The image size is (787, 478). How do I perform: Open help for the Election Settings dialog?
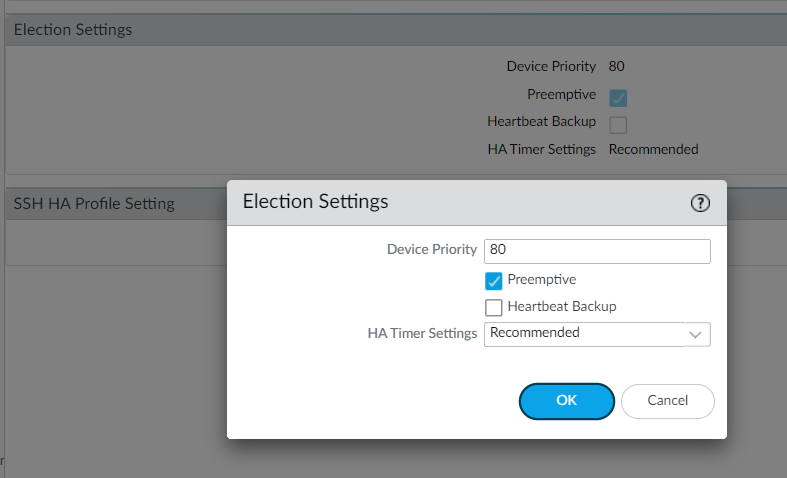click(700, 203)
